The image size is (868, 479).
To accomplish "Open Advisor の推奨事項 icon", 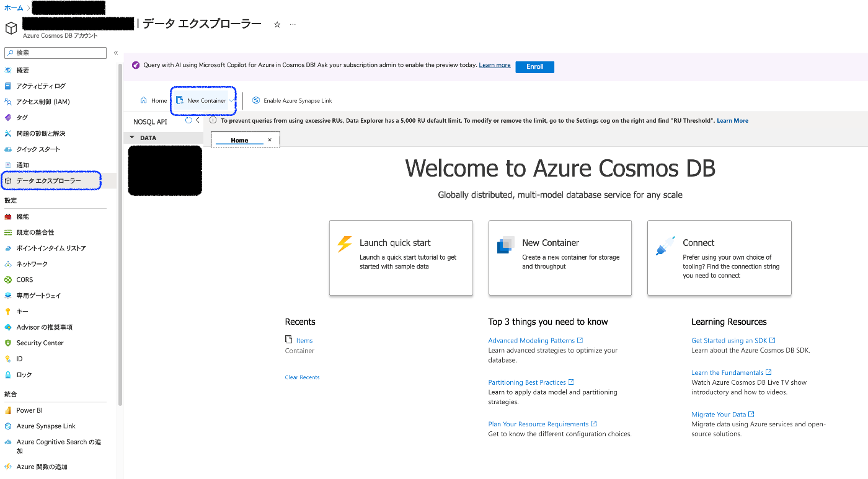I will pyautogui.click(x=8, y=327).
